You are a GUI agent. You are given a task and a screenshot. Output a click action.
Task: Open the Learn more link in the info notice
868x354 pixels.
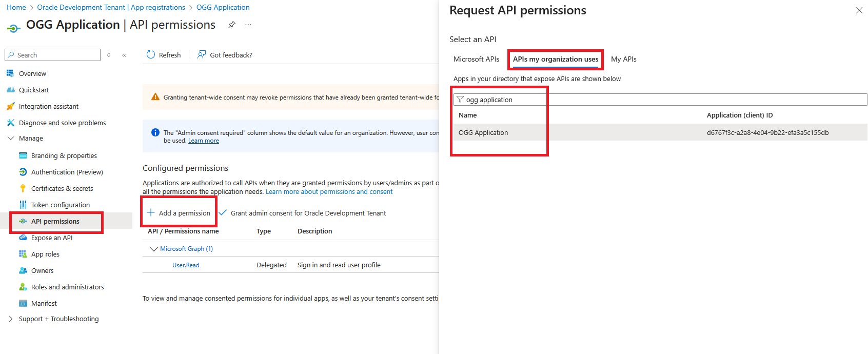point(203,141)
